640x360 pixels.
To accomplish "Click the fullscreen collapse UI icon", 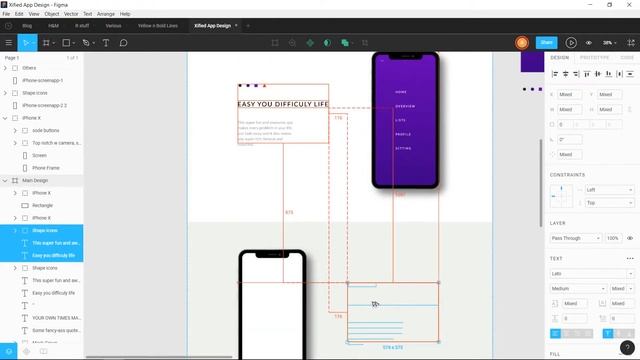I will 631,43.
